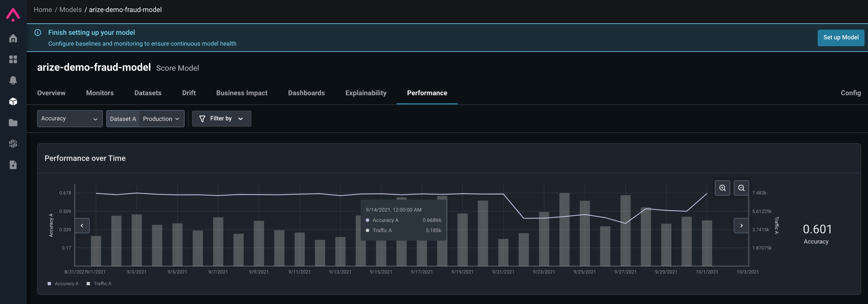Screen dimensions: 868x304
Task: Click the 5.185k traffic tooltip value
Action: click(433, 230)
